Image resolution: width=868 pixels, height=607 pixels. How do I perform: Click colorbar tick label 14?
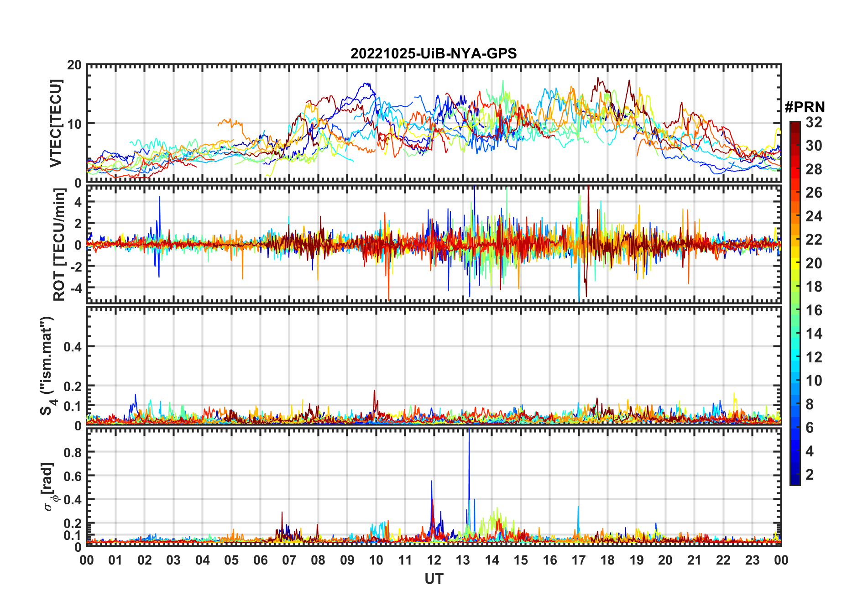pyautogui.click(x=814, y=334)
